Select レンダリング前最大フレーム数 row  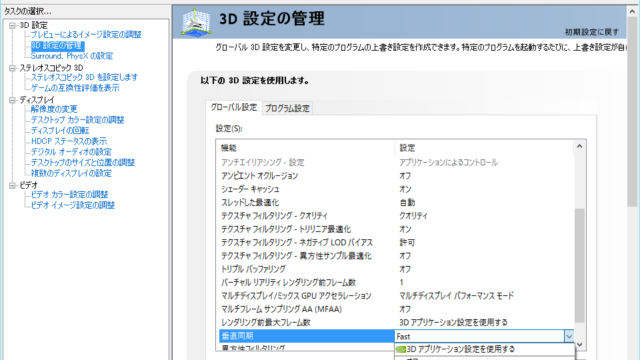point(396,322)
